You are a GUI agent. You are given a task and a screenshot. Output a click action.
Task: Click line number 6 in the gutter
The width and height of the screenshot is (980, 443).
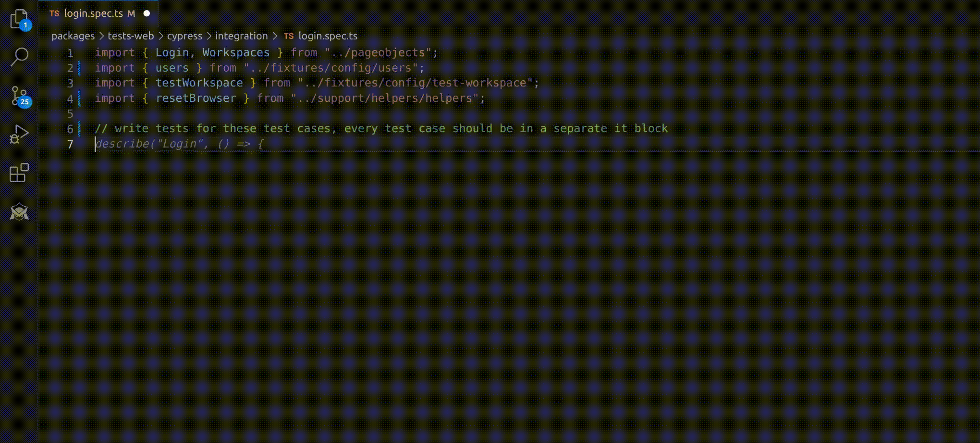(x=70, y=129)
